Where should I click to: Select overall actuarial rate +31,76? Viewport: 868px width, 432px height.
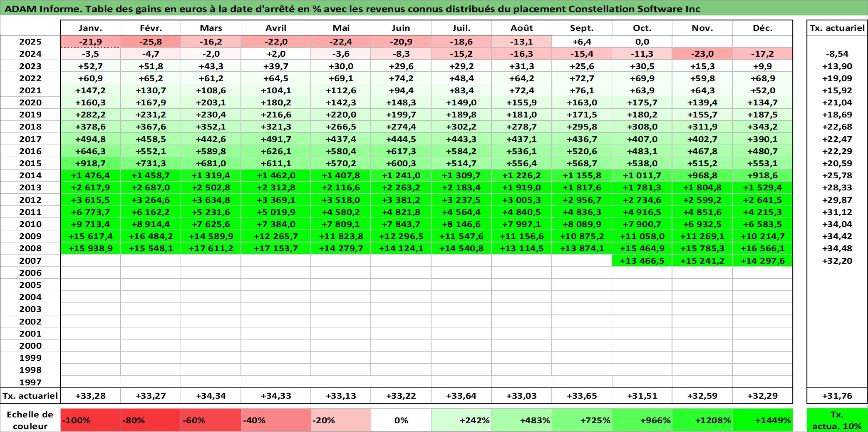coord(837,396)
